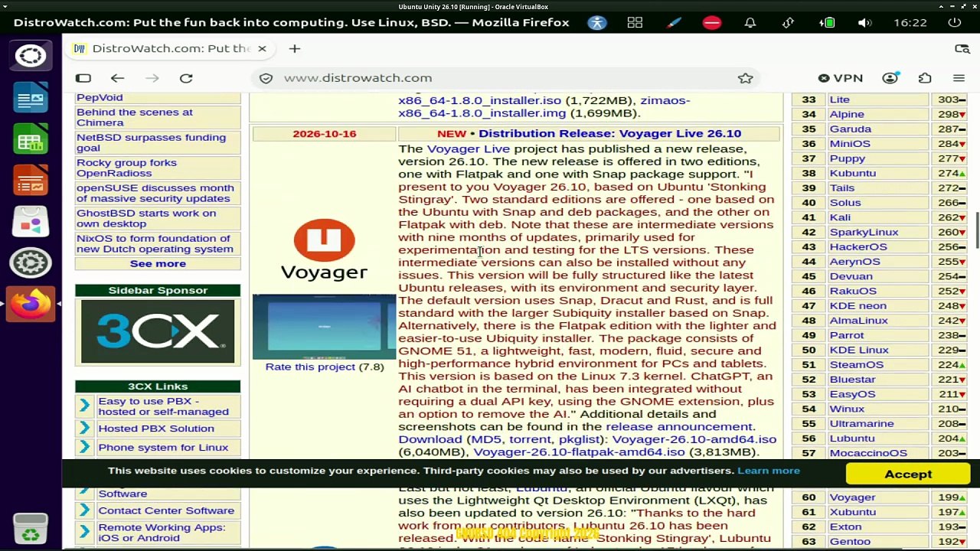The height and width of the screenshot is (551, 980).
Task: Open Learn more cookie link
Action: tap(769, 471)
